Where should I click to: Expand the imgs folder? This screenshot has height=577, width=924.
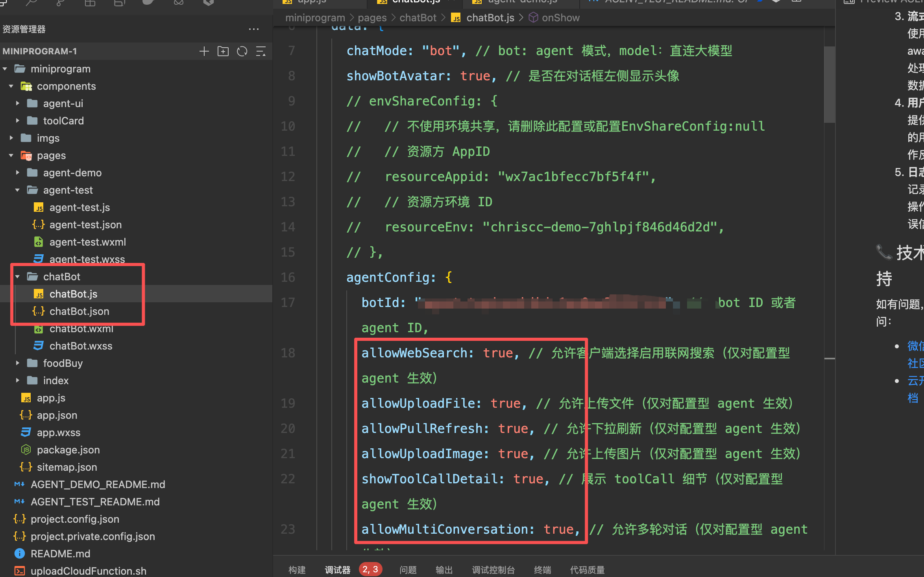click(x=48, y=138)
